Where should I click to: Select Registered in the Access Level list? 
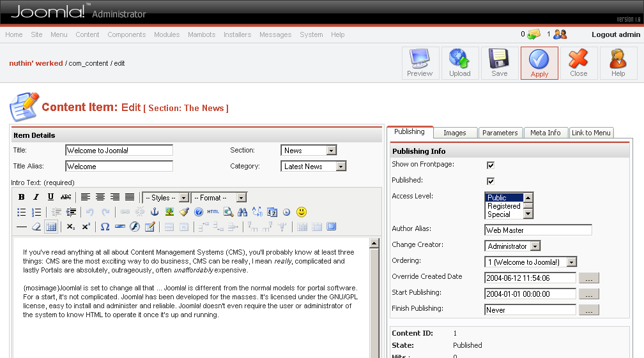point(504,206)
